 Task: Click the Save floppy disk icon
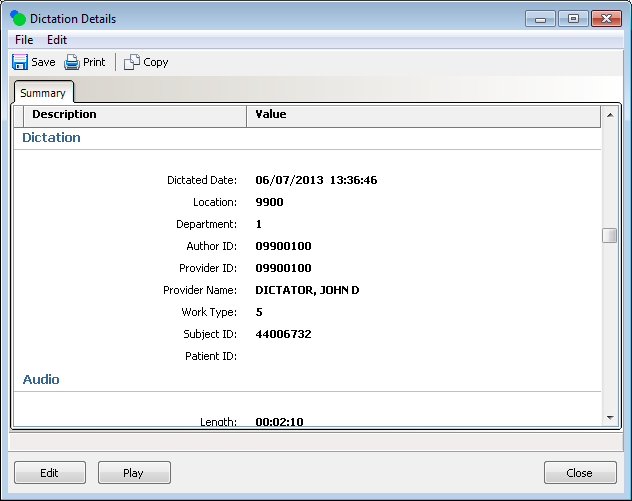tap(20, 62)
